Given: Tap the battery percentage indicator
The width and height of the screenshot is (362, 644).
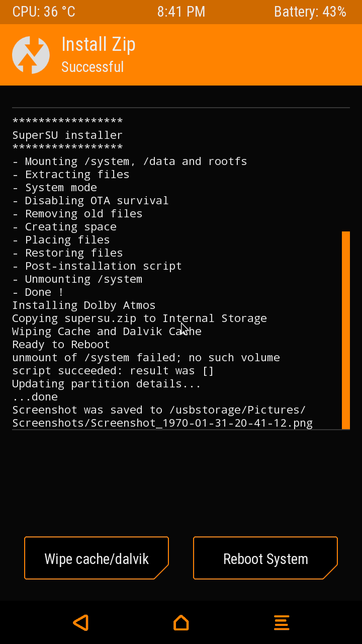Looking at the screenshot, I should pyautogui.click(x=310, y=12).
